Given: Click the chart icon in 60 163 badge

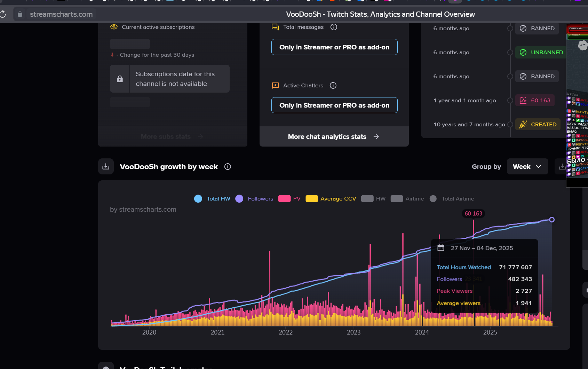Looking at the screenshot, I should pyautogui.click(x=523, y=101).
